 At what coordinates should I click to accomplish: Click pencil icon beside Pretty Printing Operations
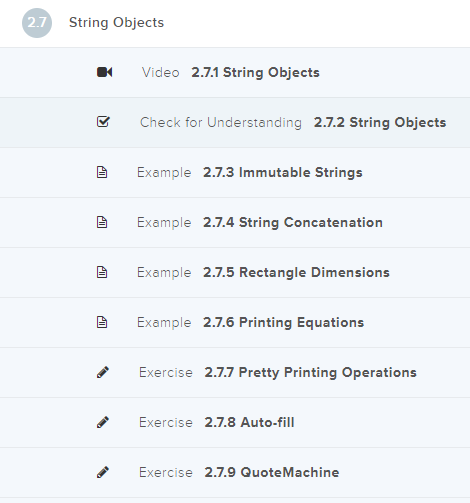(103, 372)
